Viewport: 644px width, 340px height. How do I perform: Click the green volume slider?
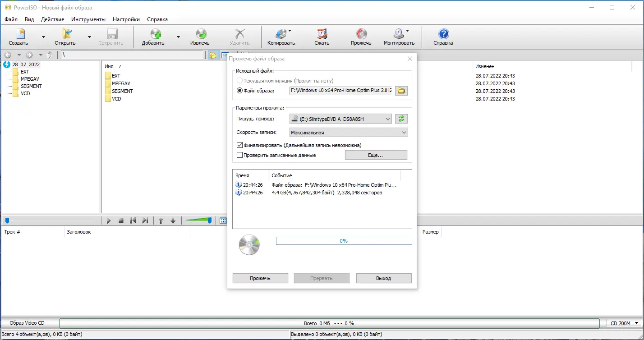(x=198, y=220)
